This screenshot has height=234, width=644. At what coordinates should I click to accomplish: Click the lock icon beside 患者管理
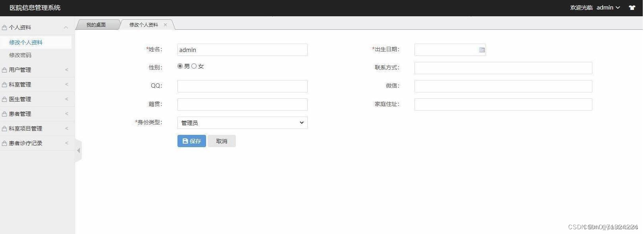(x=4, y=114)
